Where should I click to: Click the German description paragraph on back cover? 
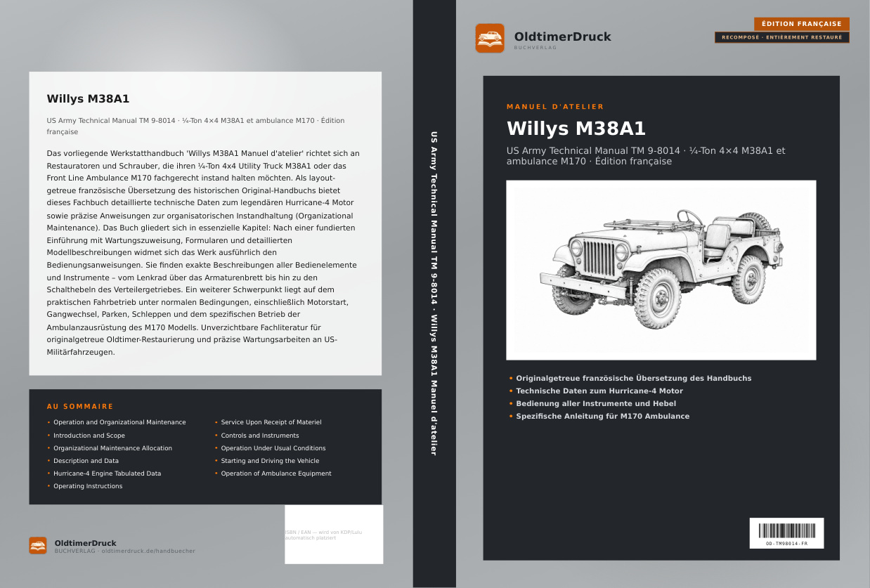(204, 252)
